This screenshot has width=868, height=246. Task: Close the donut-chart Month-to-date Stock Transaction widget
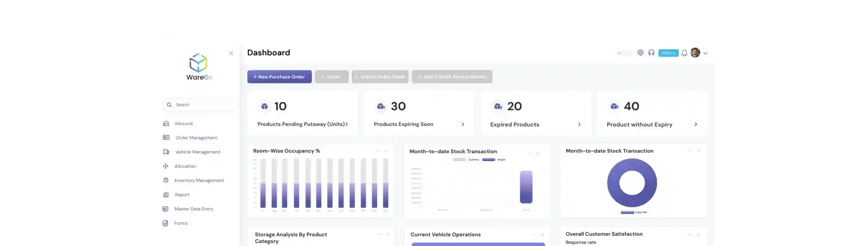(698, 150)
